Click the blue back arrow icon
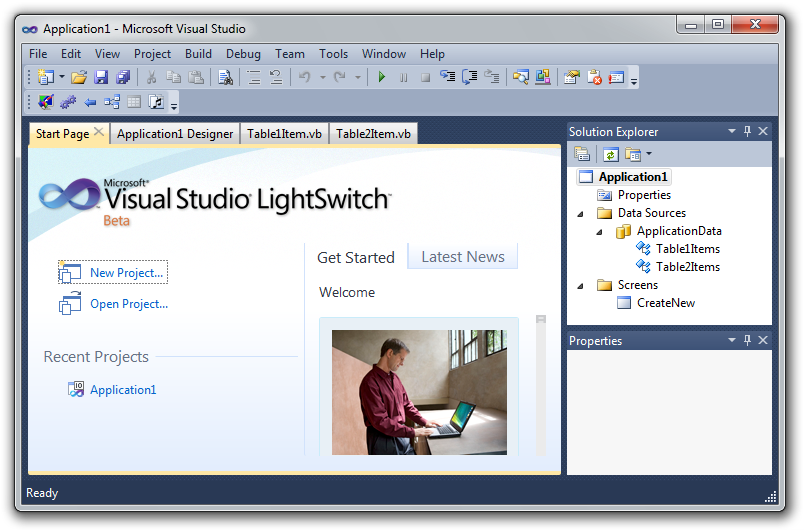Image resolution: width=804 pixels, height=530 pixels. [x=90, y=103]
